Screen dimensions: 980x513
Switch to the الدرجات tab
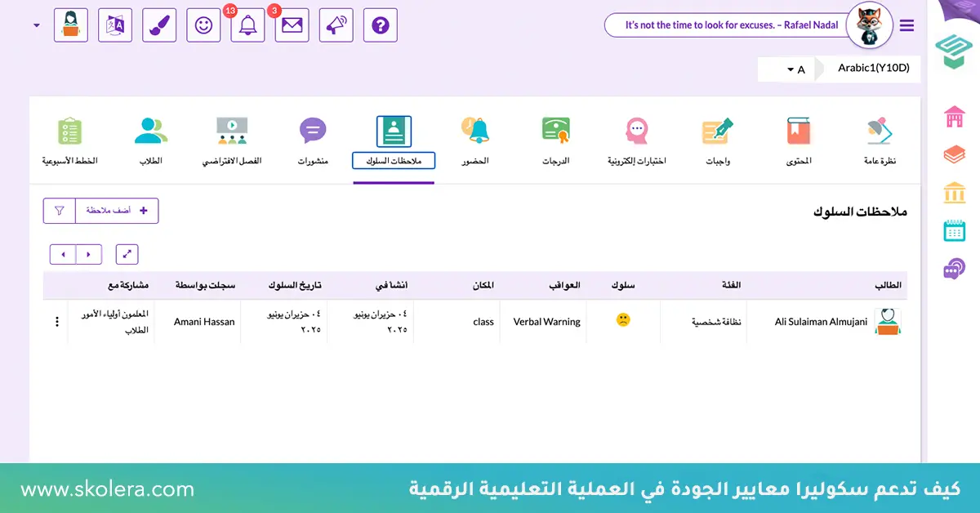point(555,141)
